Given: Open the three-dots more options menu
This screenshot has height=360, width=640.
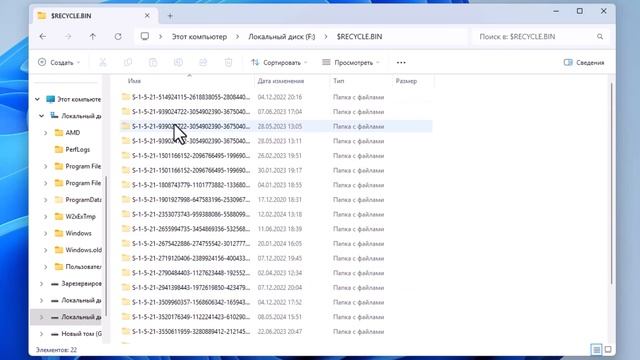Looking at the screenshot, I should (401, 62).
